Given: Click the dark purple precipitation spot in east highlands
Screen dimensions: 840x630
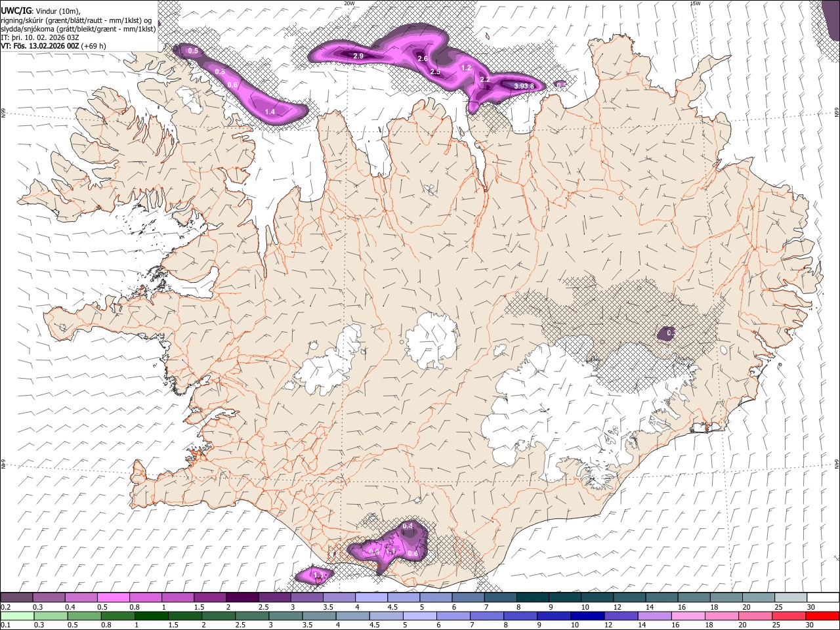Looking at the screenshot, I should click(x=667, y=334).
